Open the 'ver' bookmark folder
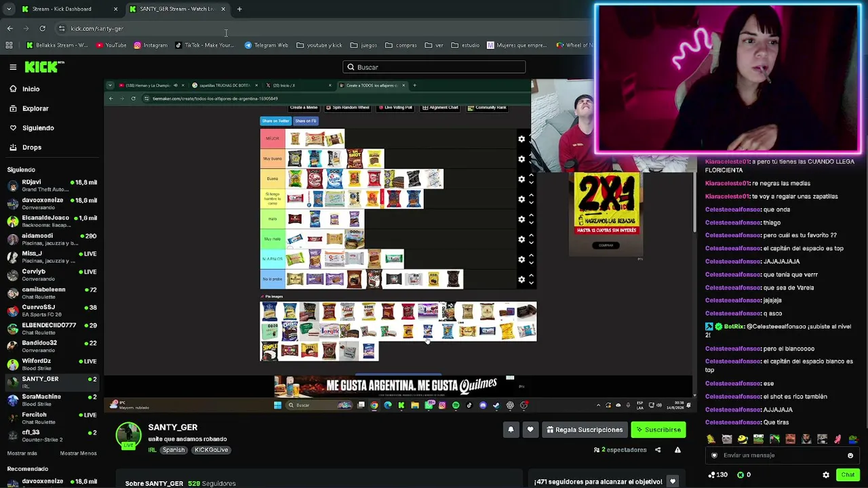The image size is (868, 488). [x=434, y=45]
